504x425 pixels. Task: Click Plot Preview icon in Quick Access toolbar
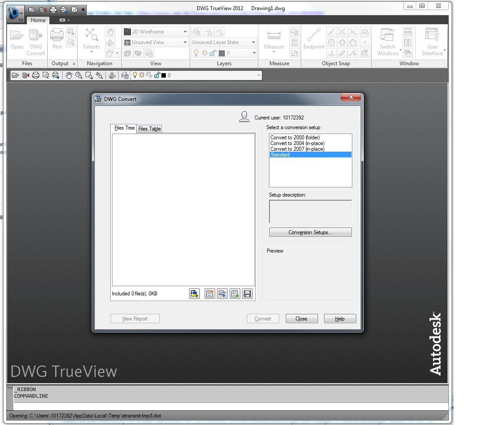[x=74, y=10]
